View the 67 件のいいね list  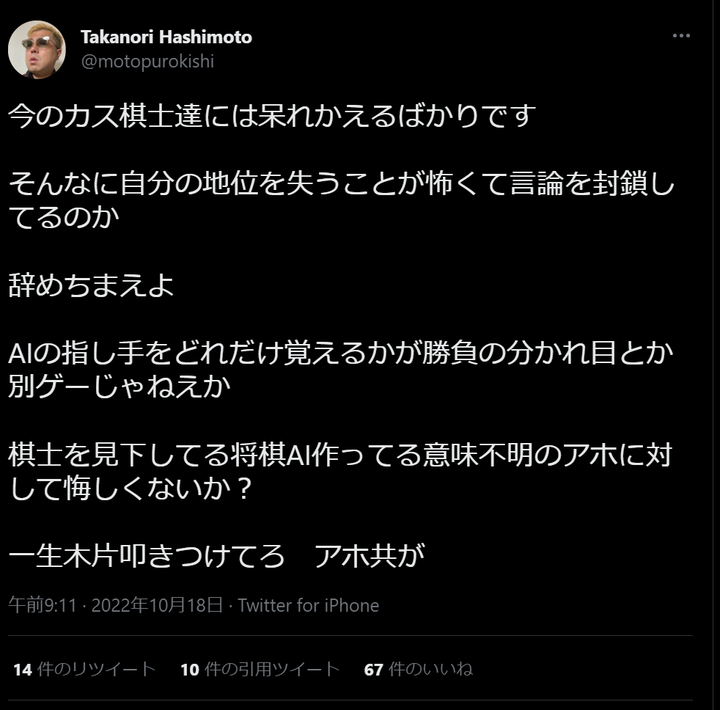[418, 669]
